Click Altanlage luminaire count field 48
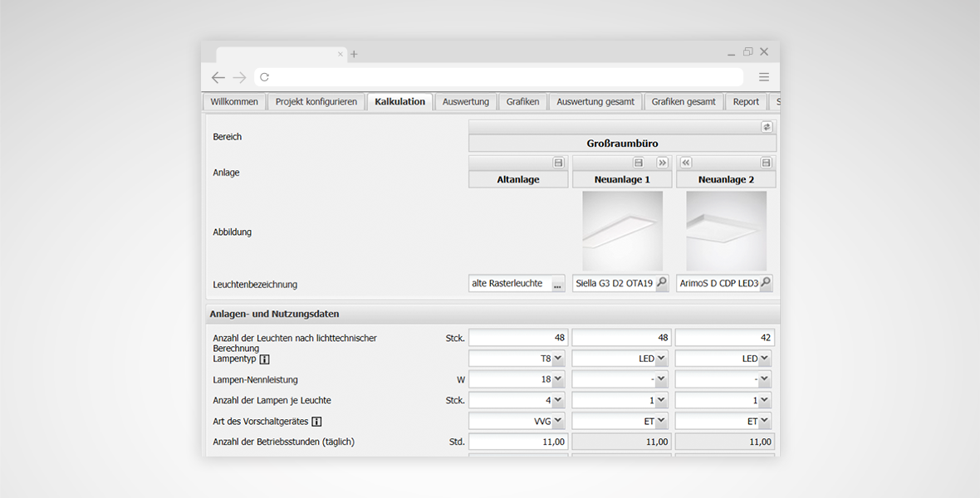Viewport: 980px width, 498px height. [x=518, y=338]
